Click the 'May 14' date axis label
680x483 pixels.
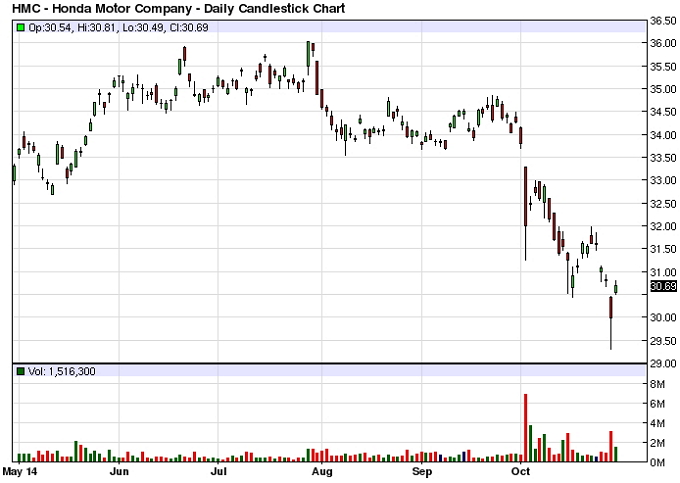pos(20,471)
